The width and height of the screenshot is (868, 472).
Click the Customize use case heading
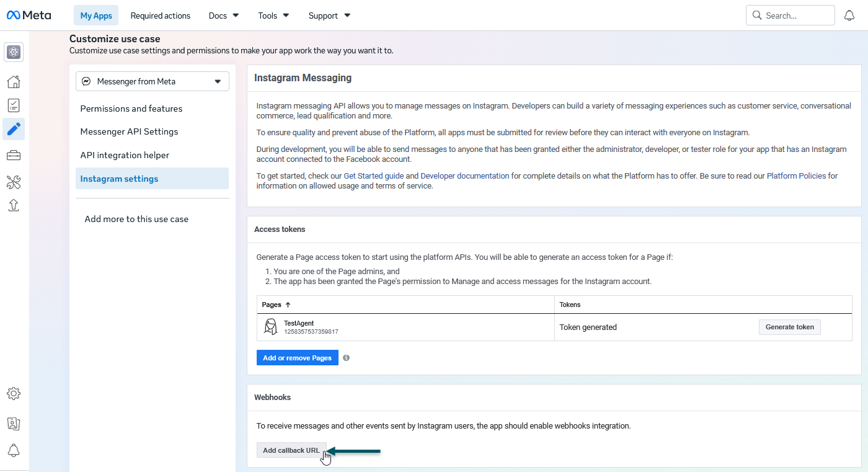(x=115, y=39)
